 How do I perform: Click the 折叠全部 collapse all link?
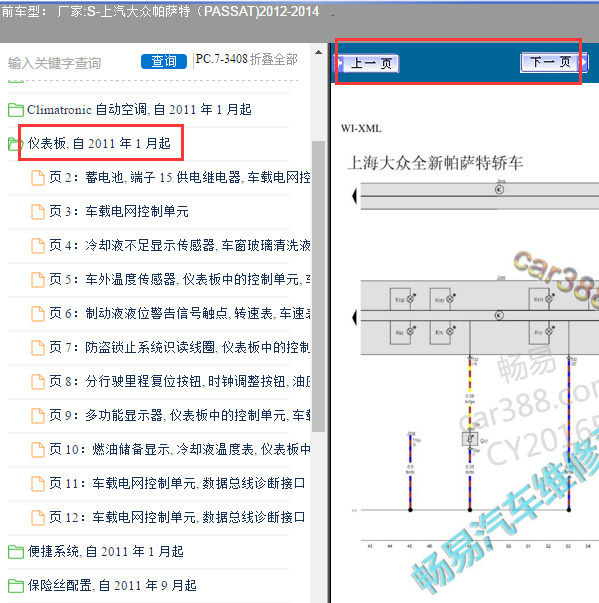click(x=274, y=59)
